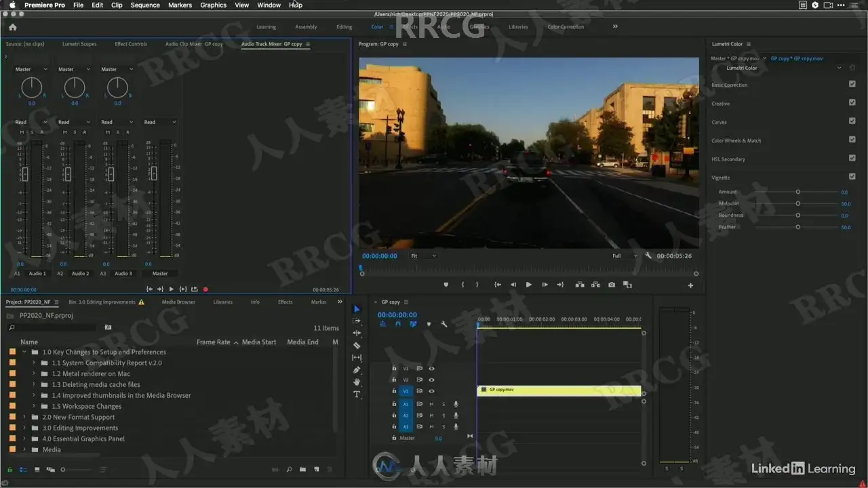The width and height of the screenshot is (868, 488).
Task: Hide track V3 with eye icon
Action: tap(431, 369)
